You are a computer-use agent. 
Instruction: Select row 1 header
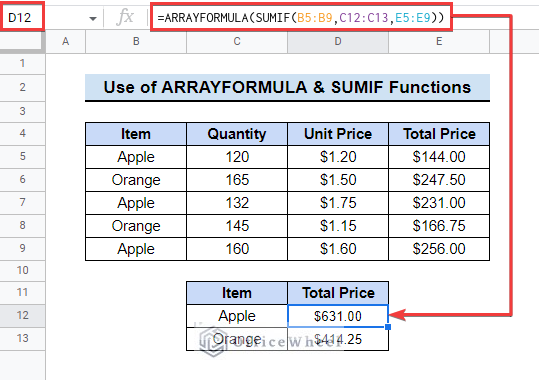tap(22, 63)
